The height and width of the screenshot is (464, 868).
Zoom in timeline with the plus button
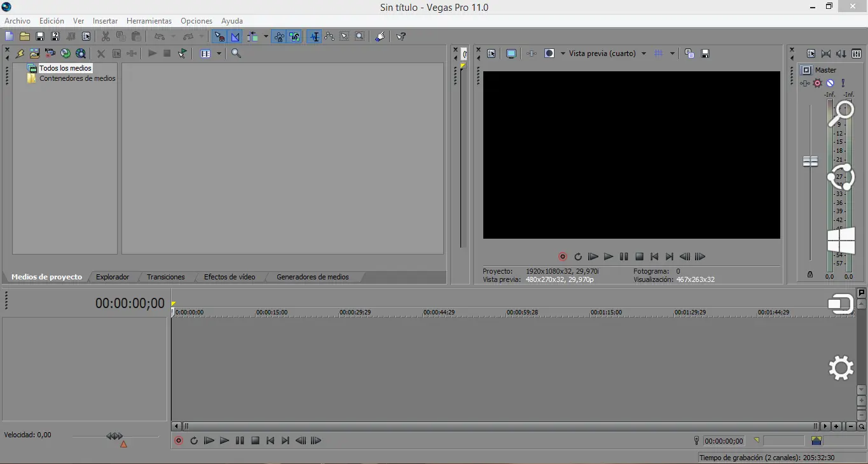pyautogui.click(x=836, y=426)
